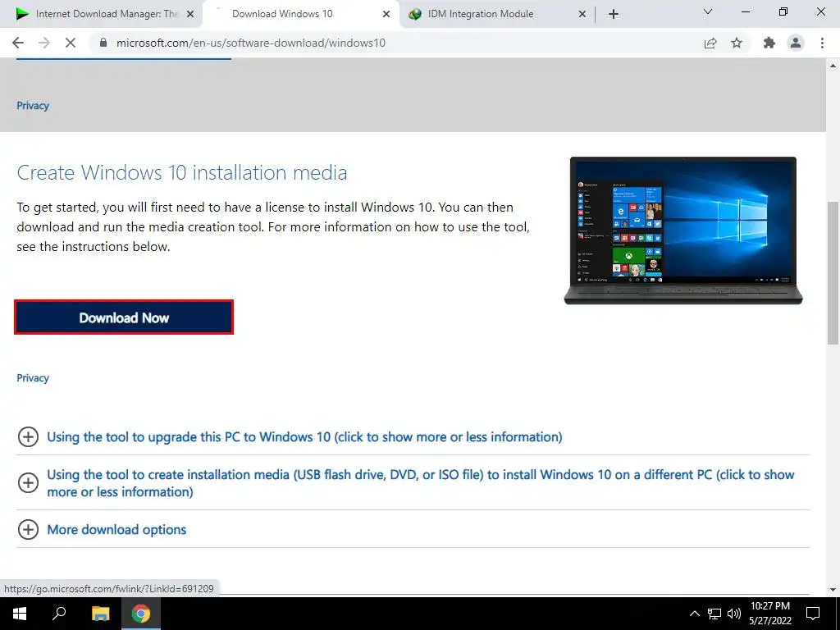Open the taskbar clock and date

click(769, 614)
